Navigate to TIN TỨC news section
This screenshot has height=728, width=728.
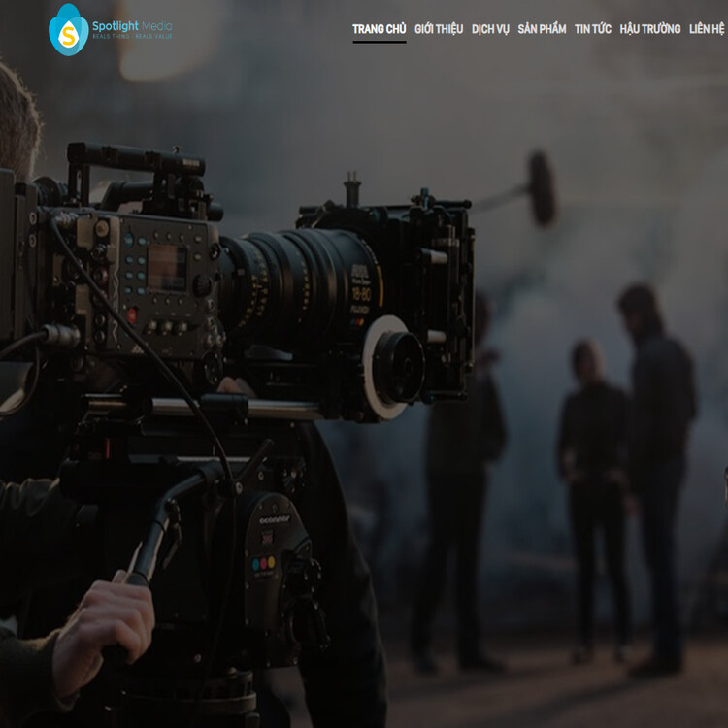(593, 29)
